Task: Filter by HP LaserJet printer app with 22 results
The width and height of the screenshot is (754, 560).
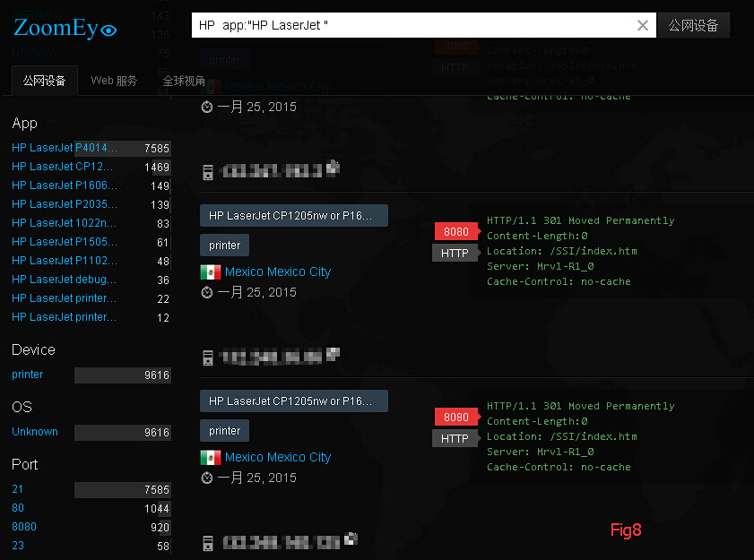Action: point(64,298)
